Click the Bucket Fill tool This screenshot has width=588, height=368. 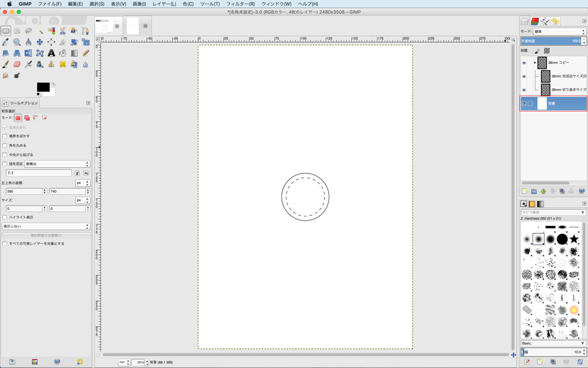click(x=63, y=53)
